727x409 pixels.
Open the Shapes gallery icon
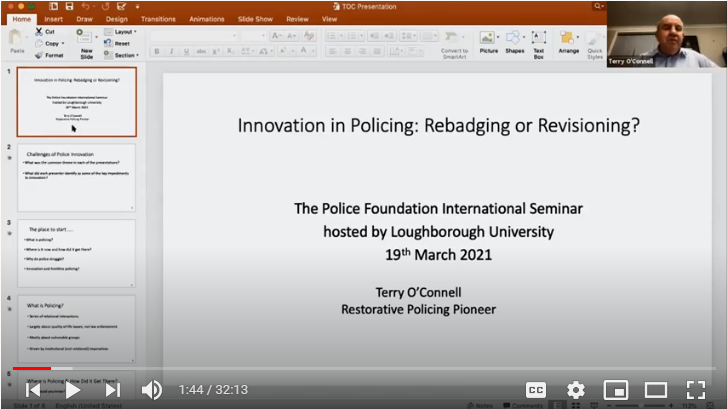pos(512,37)
